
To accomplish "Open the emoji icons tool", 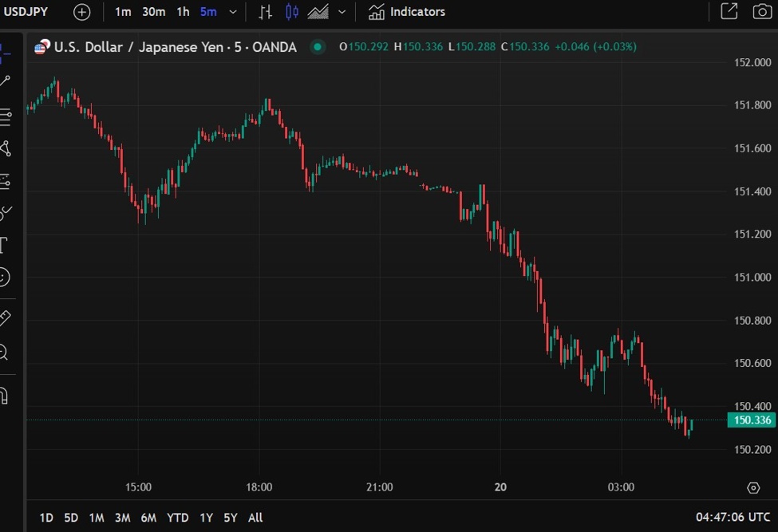I will click(x=4, y=278).
